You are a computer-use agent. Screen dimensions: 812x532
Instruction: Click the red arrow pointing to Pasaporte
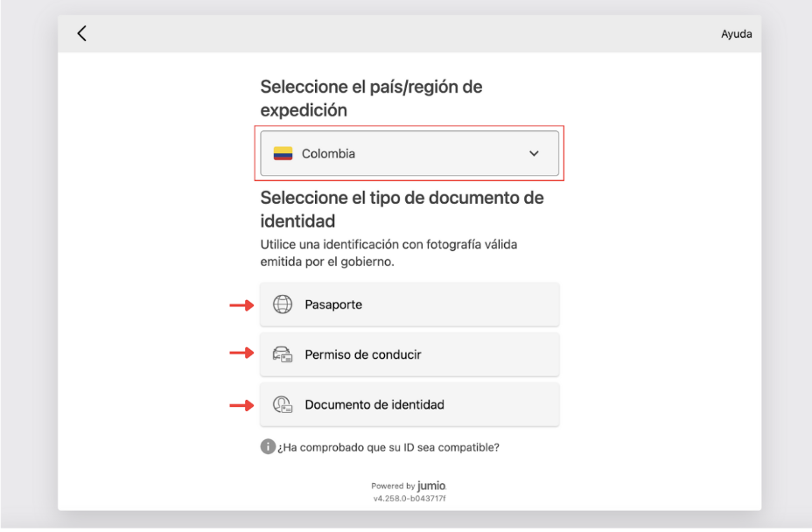pos(241,305)
